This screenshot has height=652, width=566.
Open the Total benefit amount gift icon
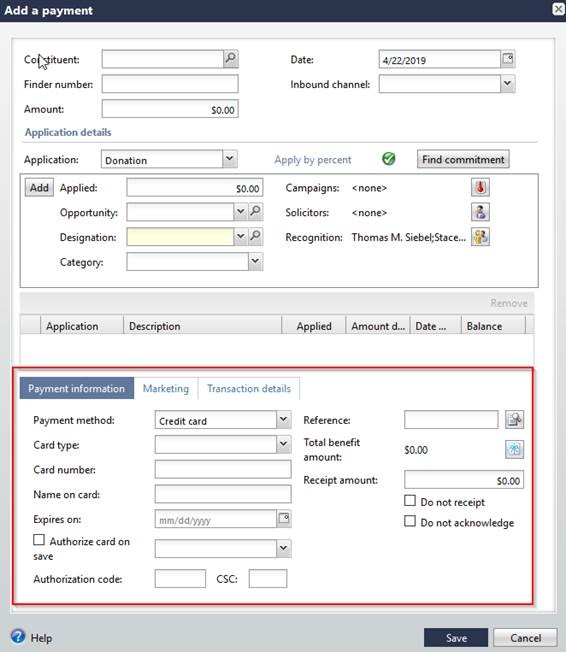click(514, 449)
